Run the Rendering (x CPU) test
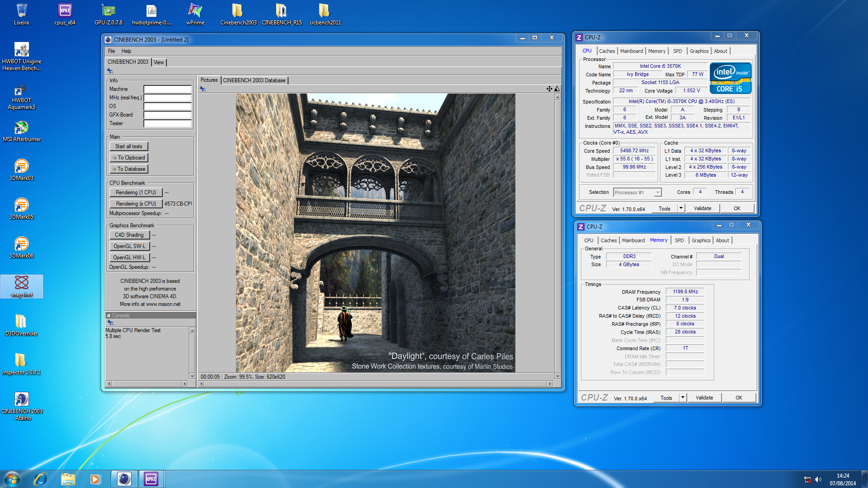This screenshot has width=868, height=488. point(136,204)
